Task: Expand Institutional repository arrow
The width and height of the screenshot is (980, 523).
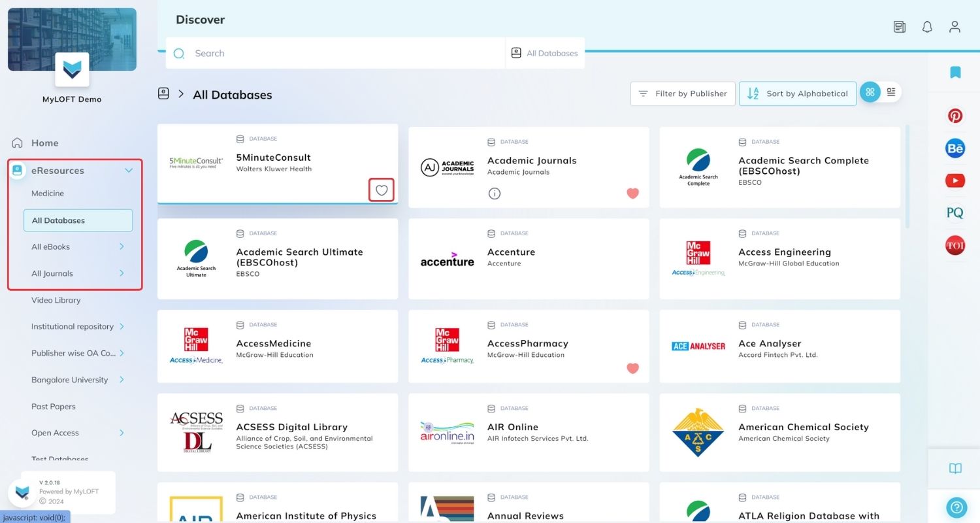Action: [122, 326]
